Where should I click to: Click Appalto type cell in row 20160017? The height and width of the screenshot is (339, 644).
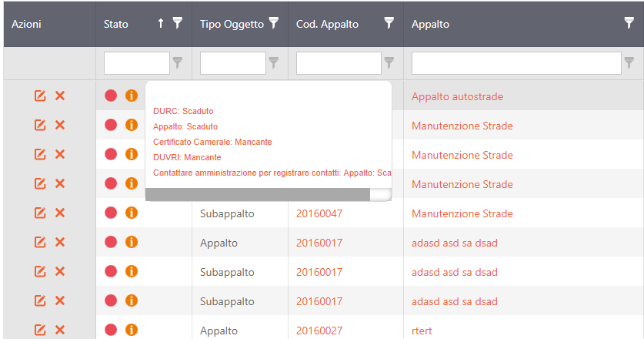[219, 243]
